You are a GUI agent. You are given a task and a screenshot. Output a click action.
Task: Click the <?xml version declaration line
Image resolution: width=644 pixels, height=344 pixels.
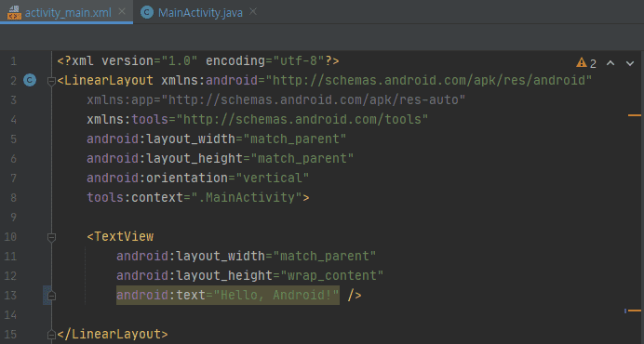click(x=198, y=60)
